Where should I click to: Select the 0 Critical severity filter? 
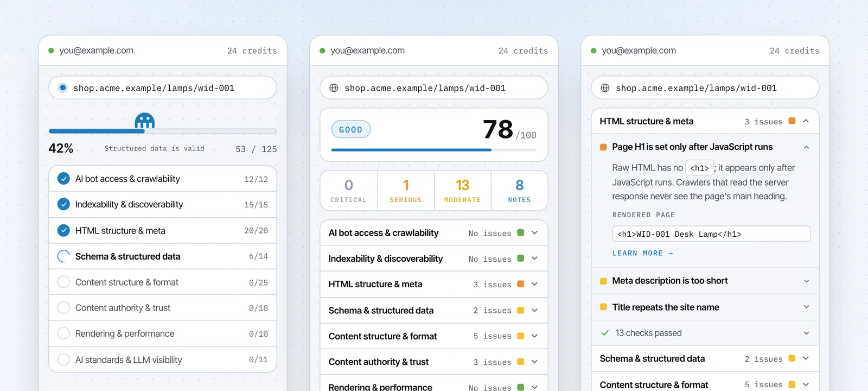349,191
